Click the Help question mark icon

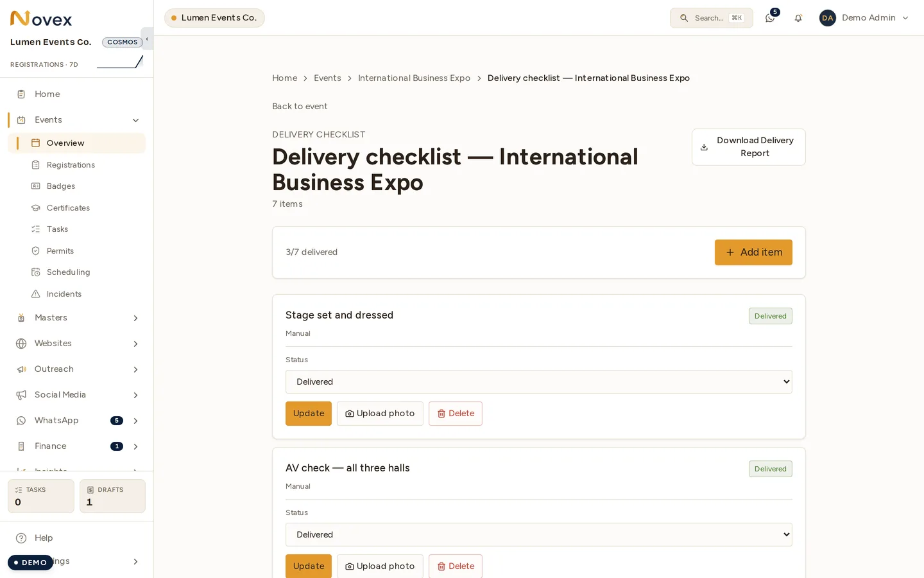pyautogui.click(x=21, y=538)
